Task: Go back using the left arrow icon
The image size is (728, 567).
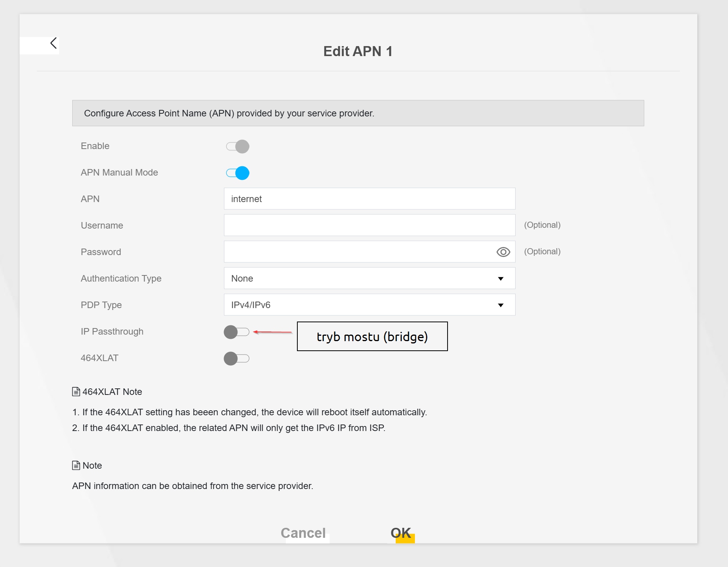Action: click(53, 43)
